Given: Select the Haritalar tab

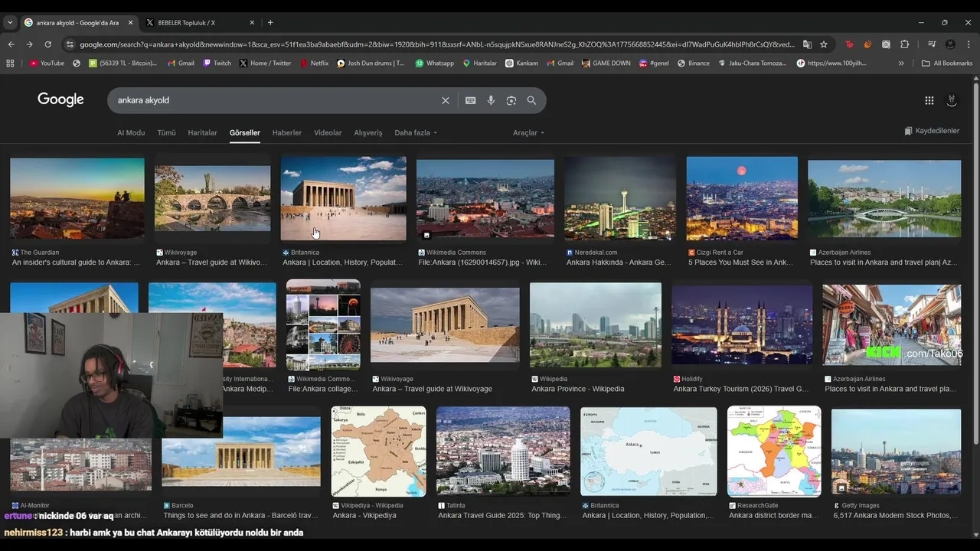Looking at the screenshot, I should (202, 132).
